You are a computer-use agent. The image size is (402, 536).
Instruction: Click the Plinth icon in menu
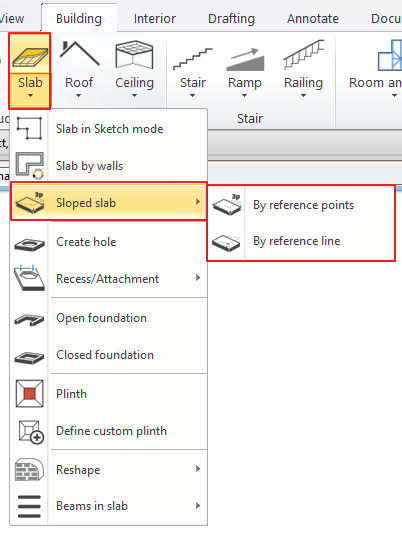29,393
